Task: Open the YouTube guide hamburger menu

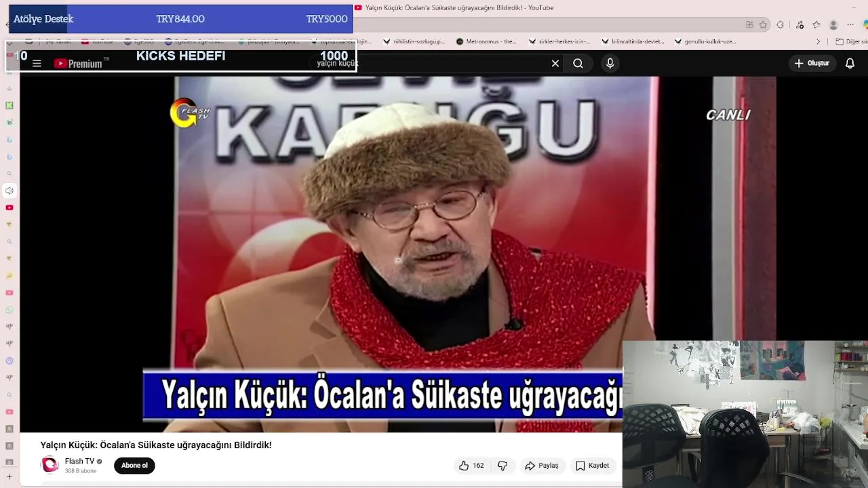Action: pyautogui.click(x=37, y=64)
